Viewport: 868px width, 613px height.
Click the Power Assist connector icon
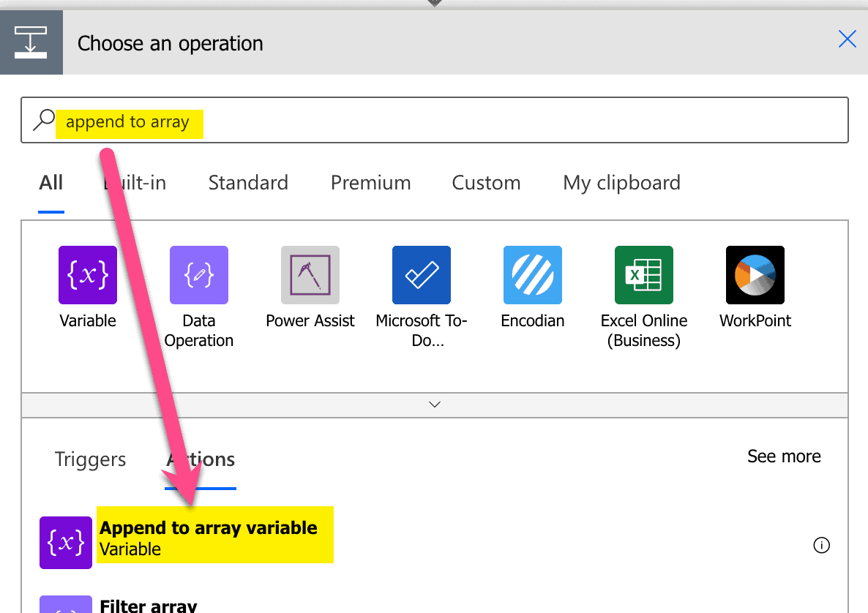(x=310, y=275)
